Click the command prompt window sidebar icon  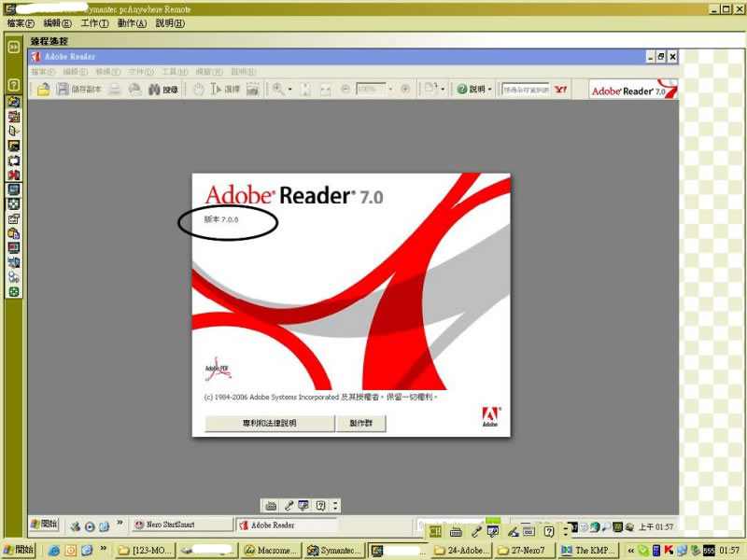click(14, 146)
